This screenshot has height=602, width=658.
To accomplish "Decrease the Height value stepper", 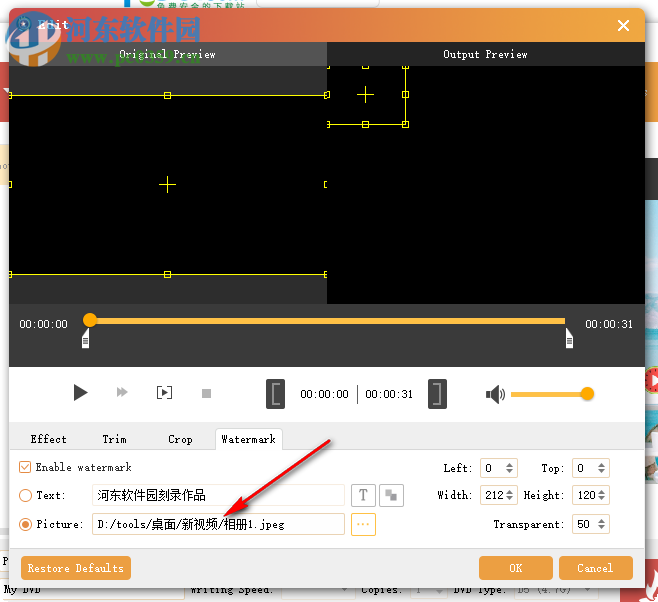I will pyautogui.click(x=601, y=498).
